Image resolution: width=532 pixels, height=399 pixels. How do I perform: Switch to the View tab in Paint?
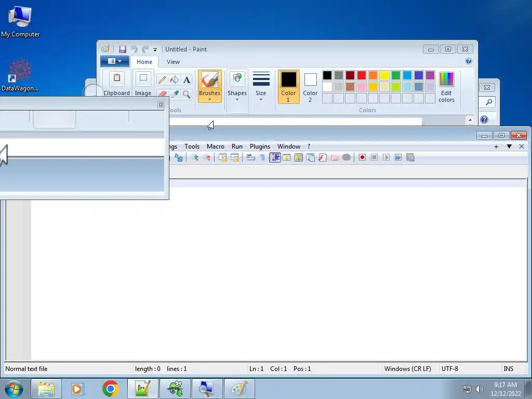[x=173, y=62]
